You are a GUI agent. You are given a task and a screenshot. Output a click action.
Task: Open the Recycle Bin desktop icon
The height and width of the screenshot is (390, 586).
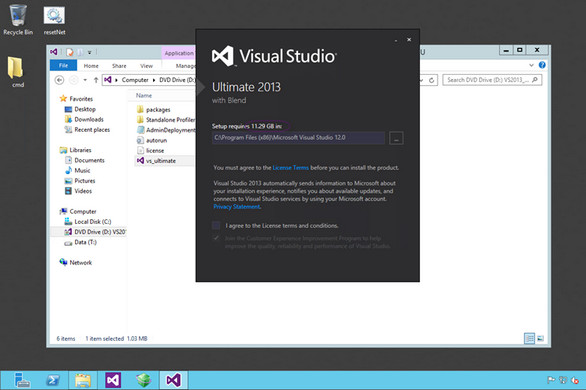(18, 19)
